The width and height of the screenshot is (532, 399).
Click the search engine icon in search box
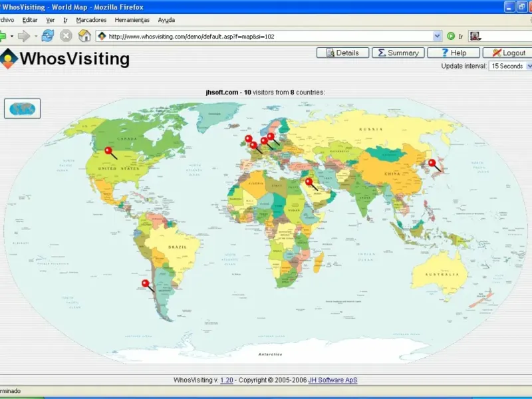475,36
